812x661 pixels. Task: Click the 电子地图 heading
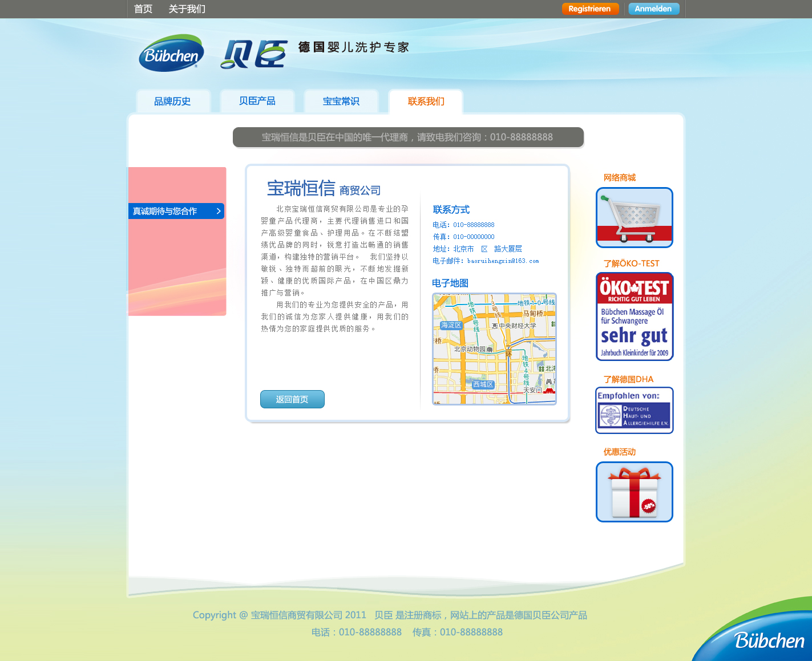[450, 283]
